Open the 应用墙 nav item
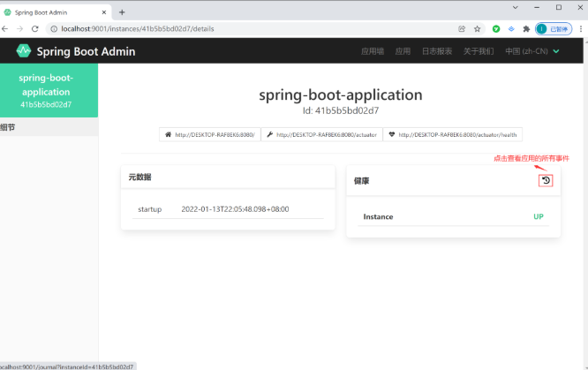Viewport: 588px width, 370px height. tap(373, 51)
